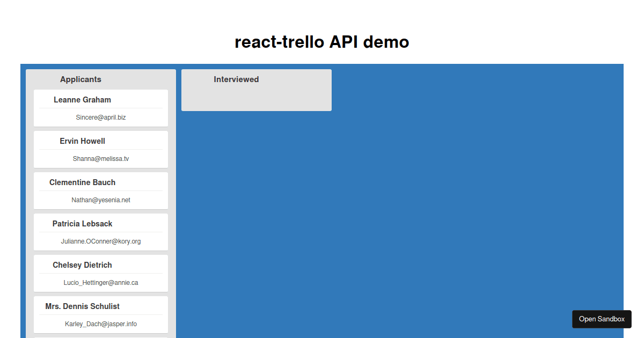Screen dimensions: 644x338
Task: Click the Karley_Dach@jasper.info email link
Action: click(x=101, y=324)
